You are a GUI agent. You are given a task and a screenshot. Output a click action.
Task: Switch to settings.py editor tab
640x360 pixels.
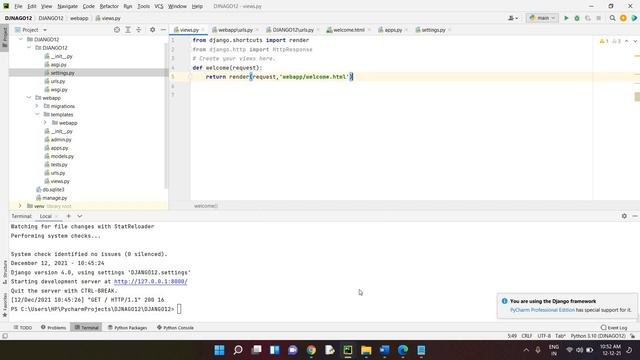click(433, 30)
